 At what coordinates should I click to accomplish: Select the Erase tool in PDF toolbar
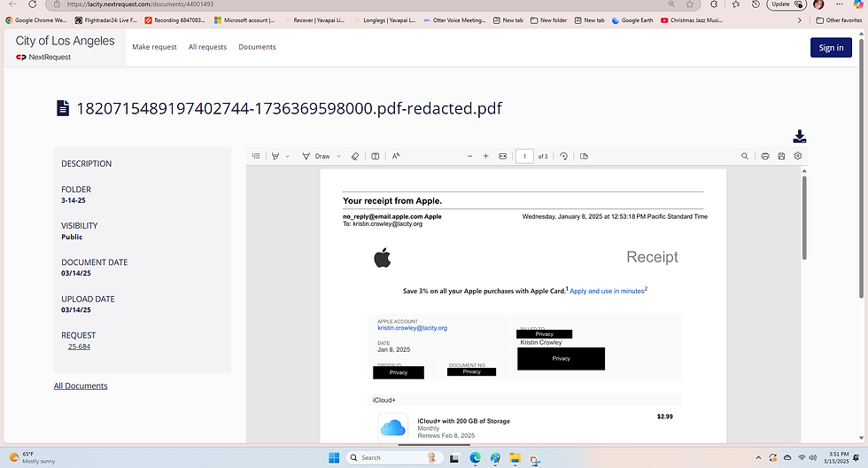pos(355,156)
